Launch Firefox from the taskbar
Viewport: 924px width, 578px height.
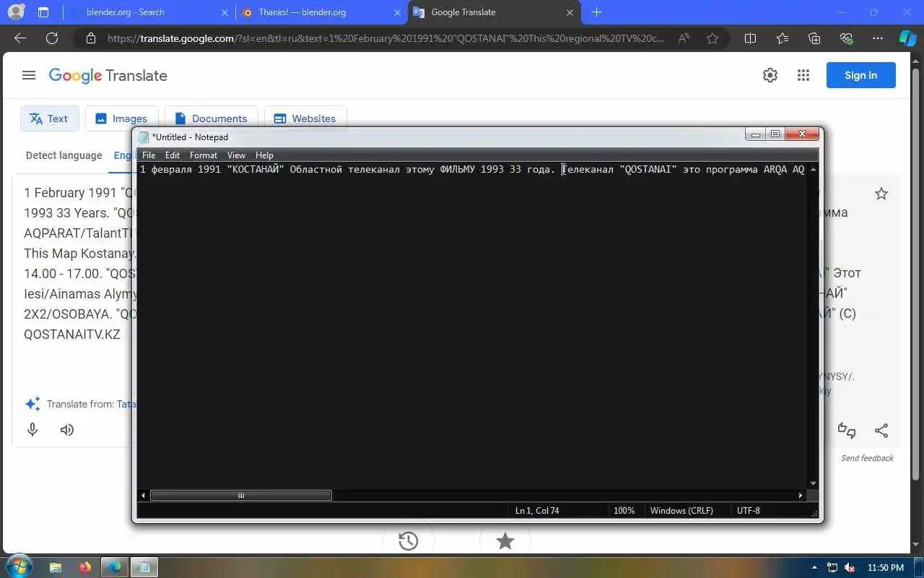pyautogui.click(x=85, y=567)
